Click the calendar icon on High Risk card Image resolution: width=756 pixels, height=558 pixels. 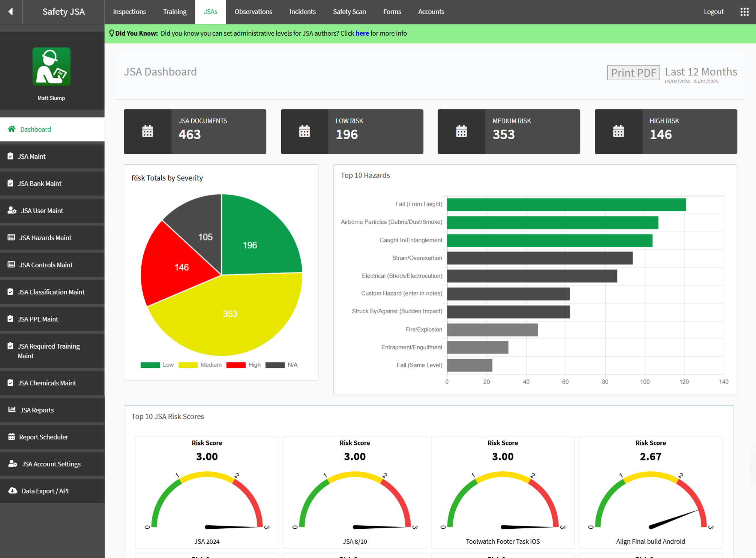tap(618, 132)
